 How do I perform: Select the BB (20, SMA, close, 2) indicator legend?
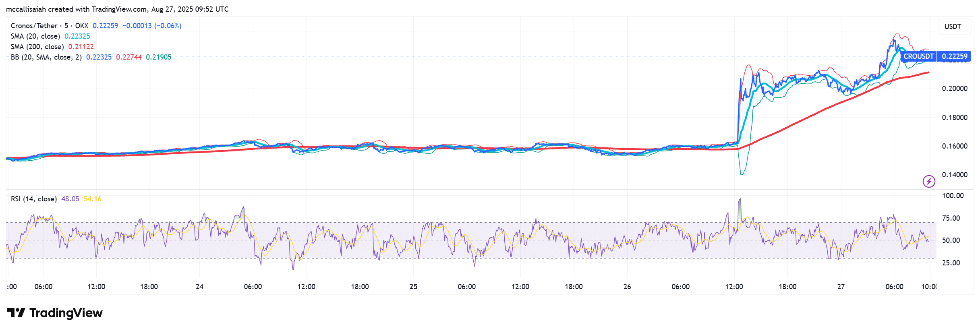[46, 57]
